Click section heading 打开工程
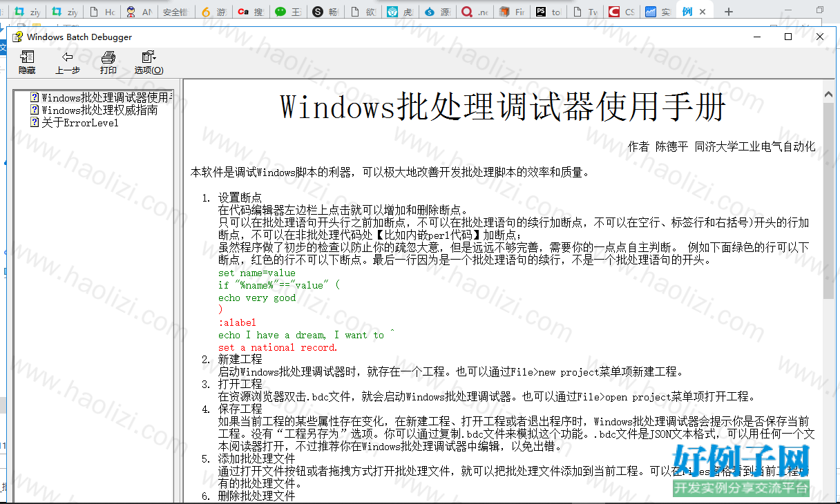840x504 pixels. [240, 384]
